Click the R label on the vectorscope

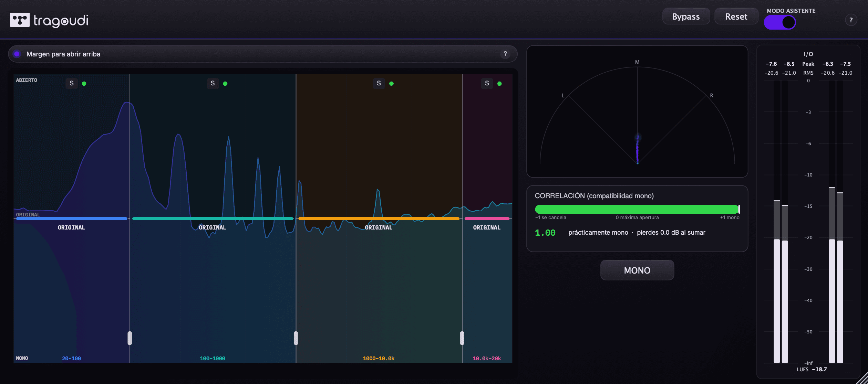click(712, 96)
